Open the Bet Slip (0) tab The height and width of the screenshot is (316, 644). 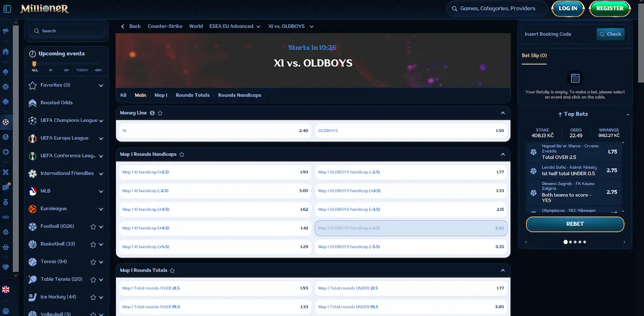tap(534, 56)
